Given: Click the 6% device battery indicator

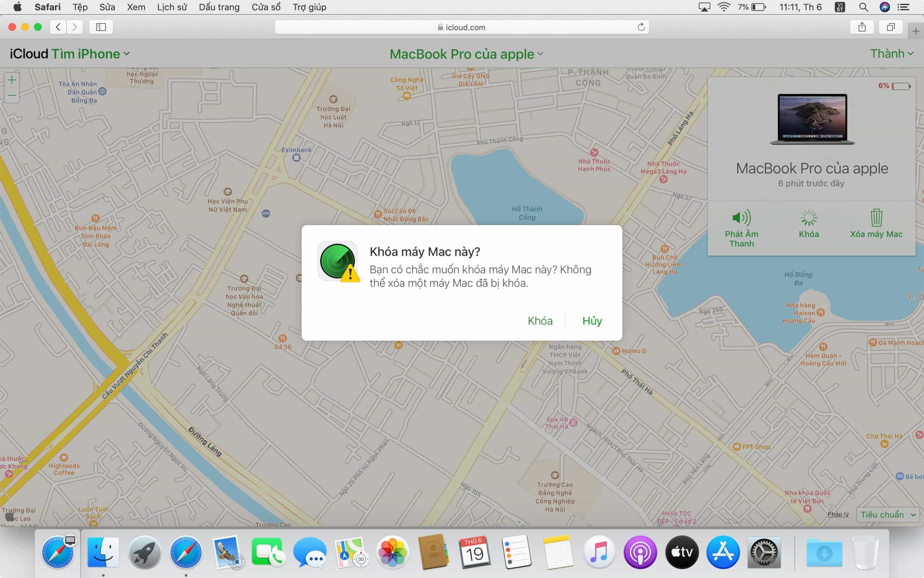Looking at the screenshot, I should [894, 86].
